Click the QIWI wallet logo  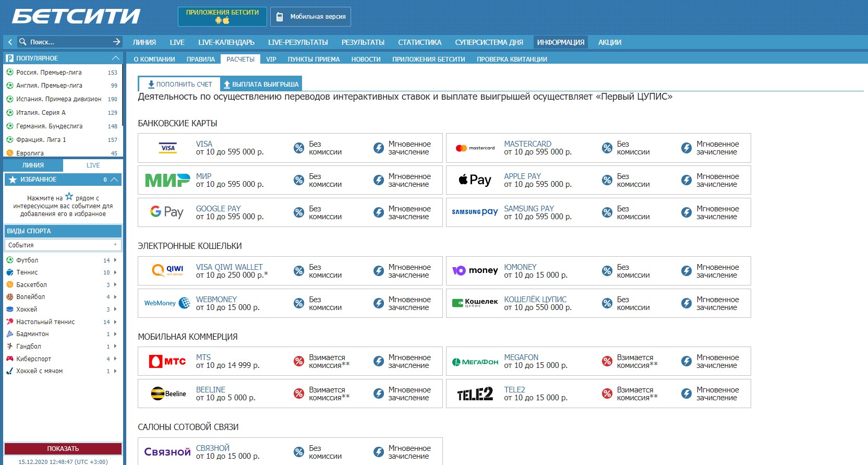point(167,270)
